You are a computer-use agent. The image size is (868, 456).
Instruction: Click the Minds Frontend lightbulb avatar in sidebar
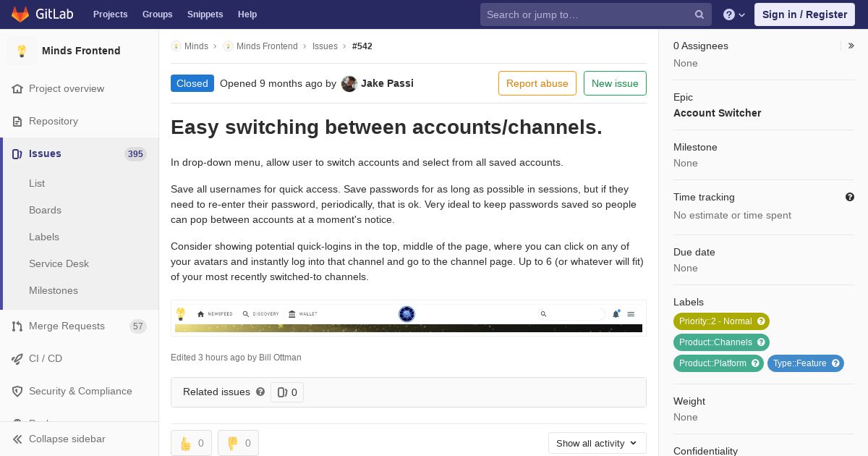click(x=22, y=51)
